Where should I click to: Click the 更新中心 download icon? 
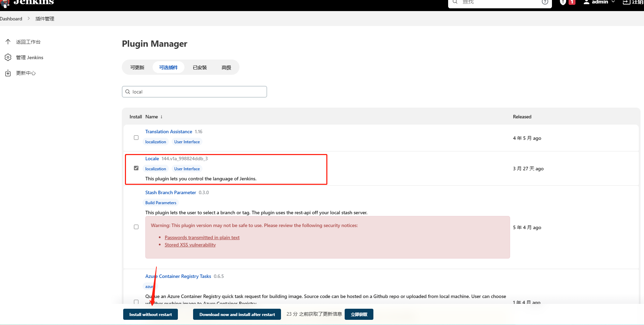[x=8, y=73]
